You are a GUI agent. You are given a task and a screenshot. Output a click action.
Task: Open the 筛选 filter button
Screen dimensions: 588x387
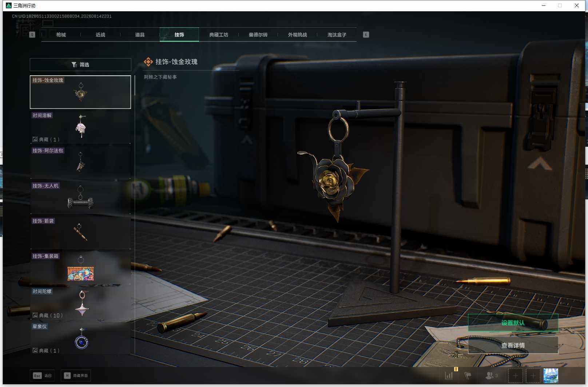80,64
